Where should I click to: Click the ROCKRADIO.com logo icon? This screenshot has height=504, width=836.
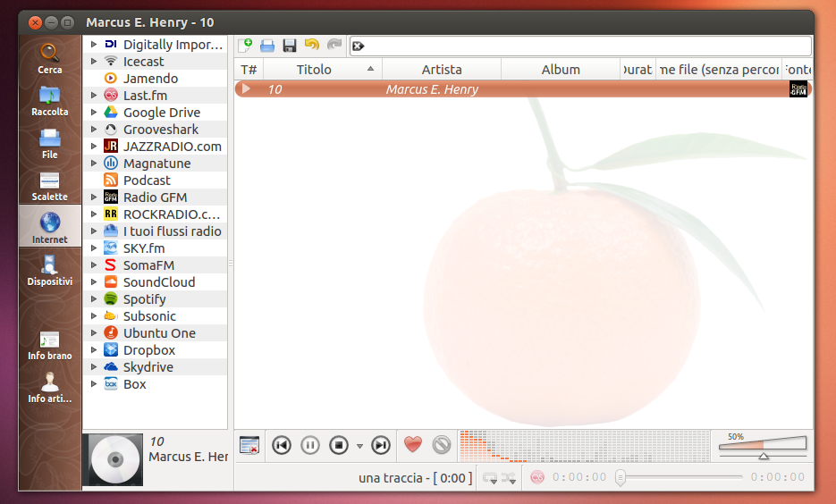point(110,214)
